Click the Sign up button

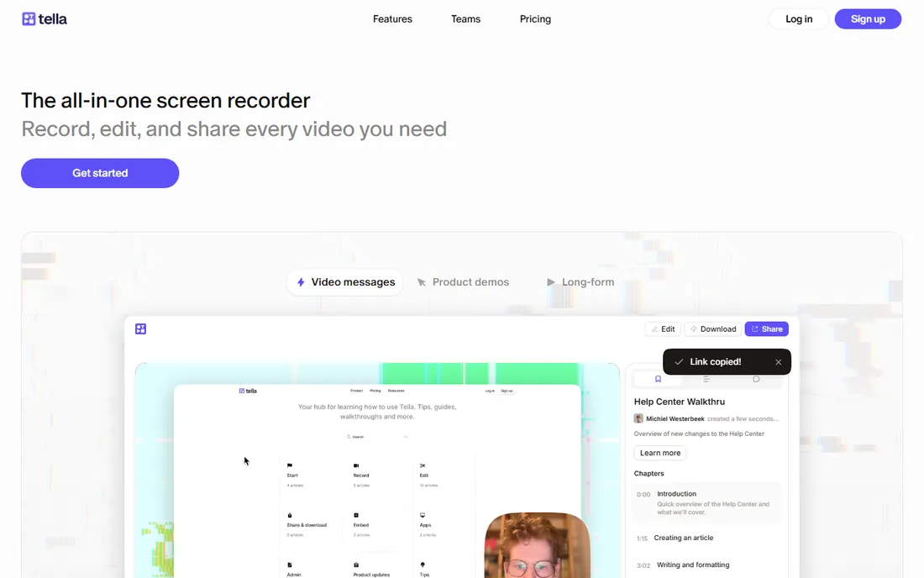[x=868, y=18]
